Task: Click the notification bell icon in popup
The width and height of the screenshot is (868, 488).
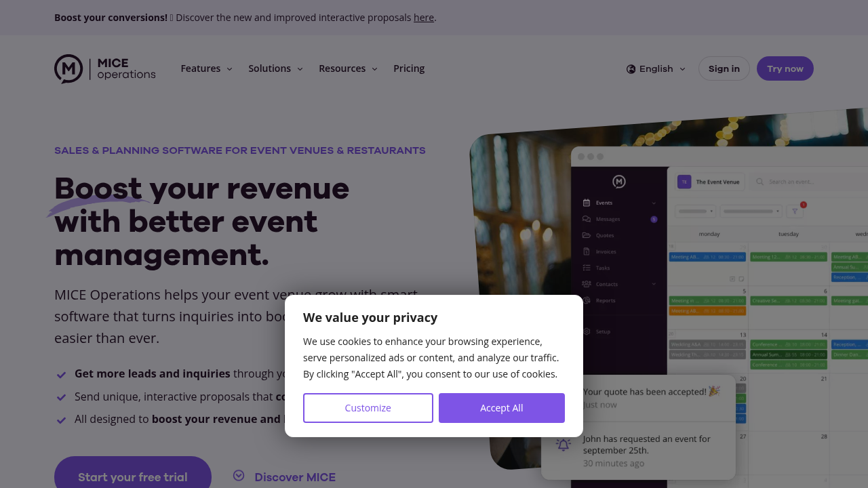Action: click(563, 445)
